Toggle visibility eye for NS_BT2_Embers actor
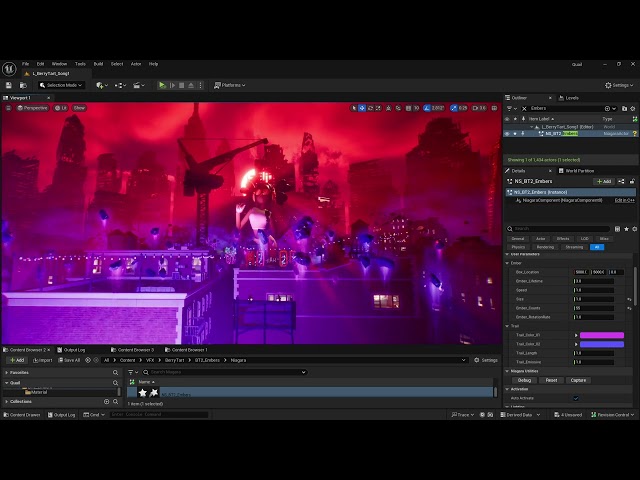Viewport: 640px width, 480px height. pos(507,133)
